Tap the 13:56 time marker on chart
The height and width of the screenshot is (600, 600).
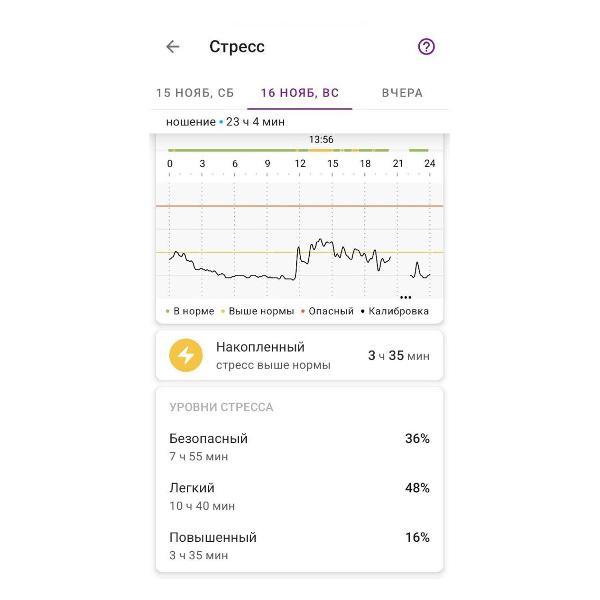[321, 139]
